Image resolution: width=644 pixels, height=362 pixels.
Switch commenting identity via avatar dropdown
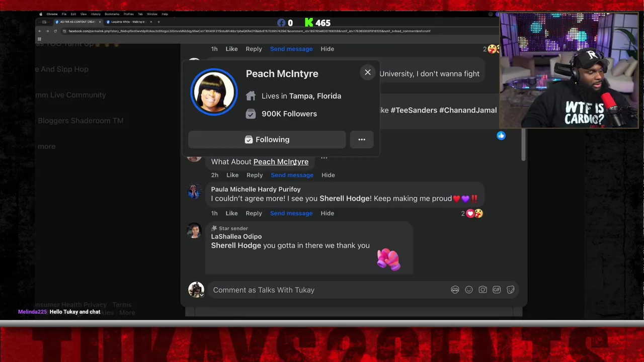click(196, 290)
